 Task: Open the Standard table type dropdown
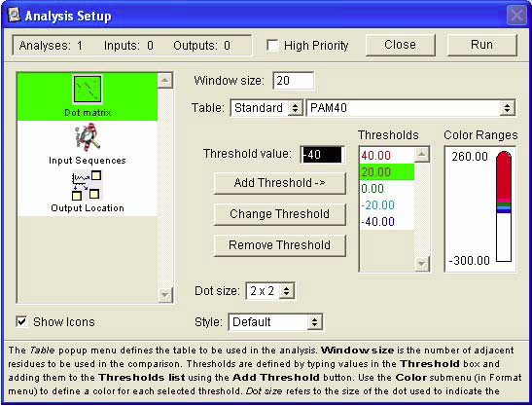[x=266, y=108]
